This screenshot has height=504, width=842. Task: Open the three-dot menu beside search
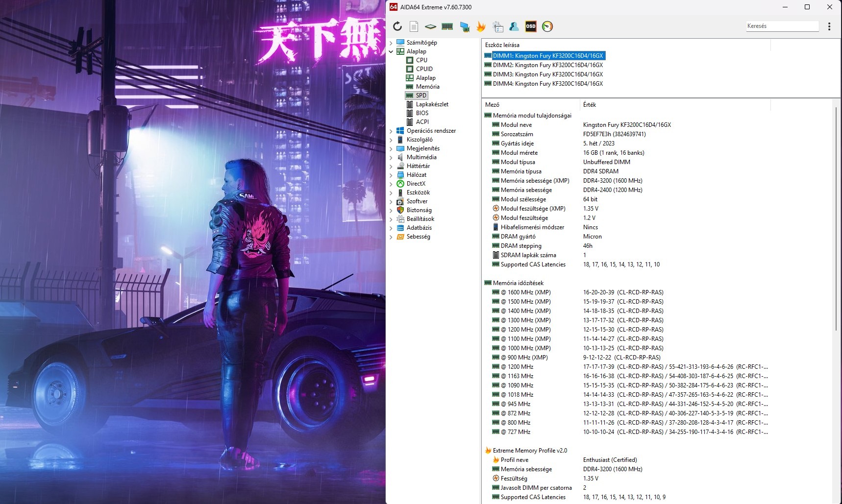click(829, 26)
